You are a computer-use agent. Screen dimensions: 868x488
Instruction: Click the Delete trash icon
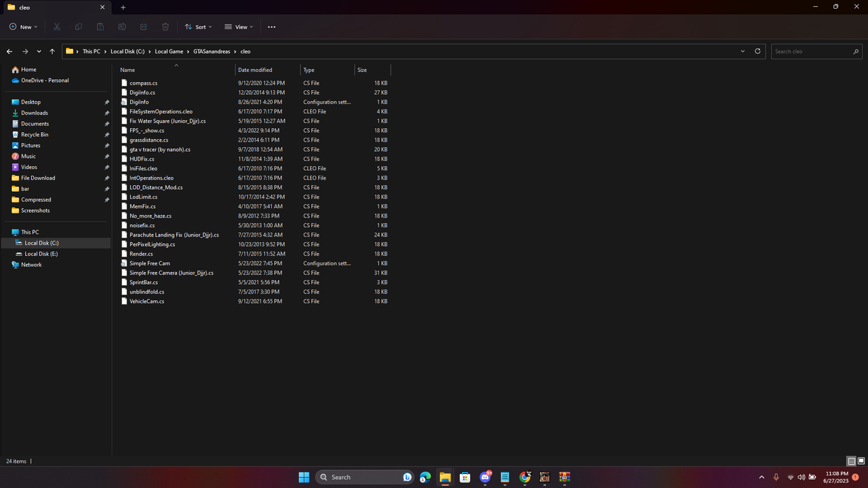tap(165, 27)
